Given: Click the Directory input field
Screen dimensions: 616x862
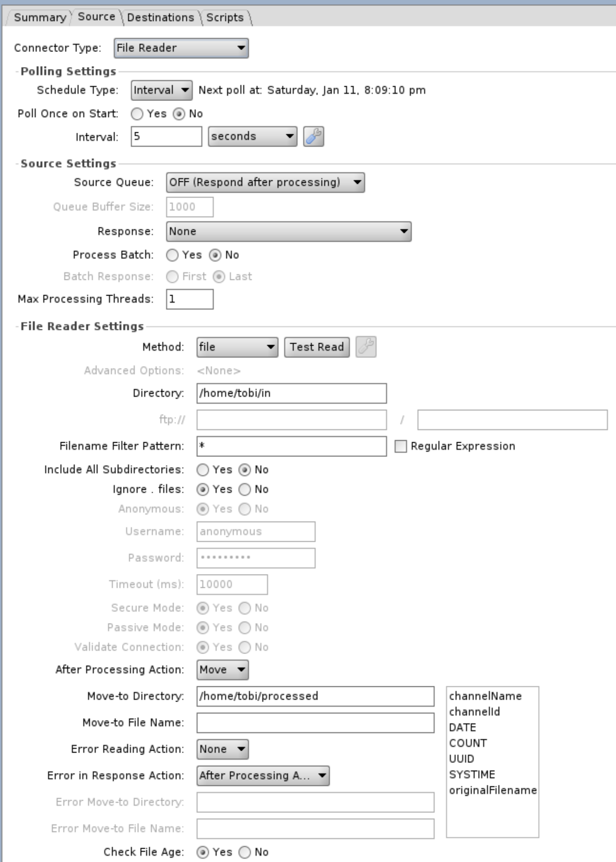Looking at the screenshot, I should [x=291, y=394].
